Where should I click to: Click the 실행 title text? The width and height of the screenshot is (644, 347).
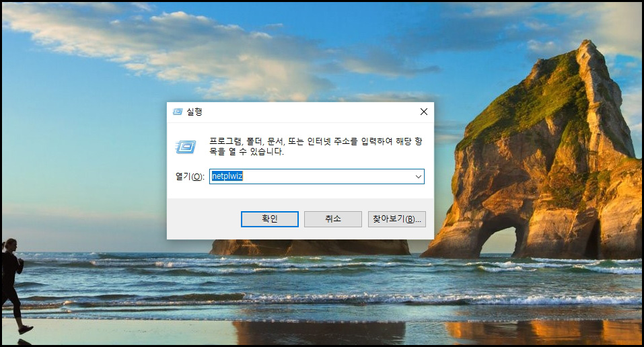pos(194,112)
